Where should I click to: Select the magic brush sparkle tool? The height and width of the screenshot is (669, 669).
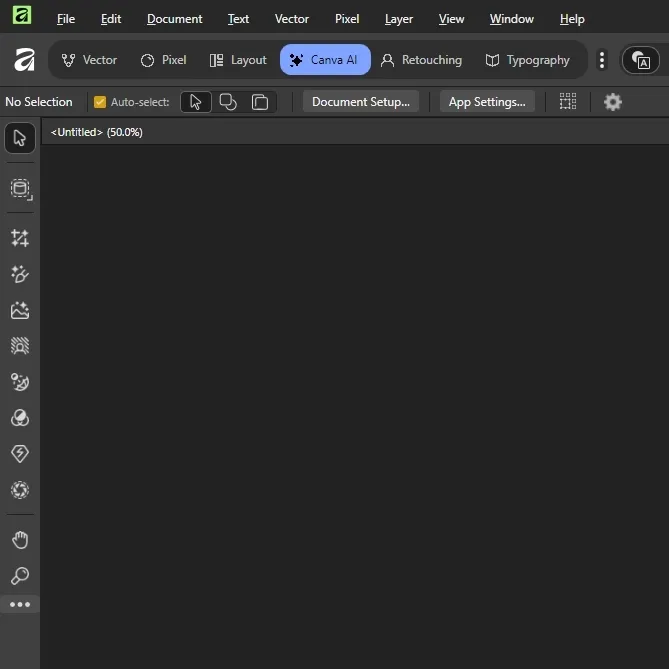point(20,274)
